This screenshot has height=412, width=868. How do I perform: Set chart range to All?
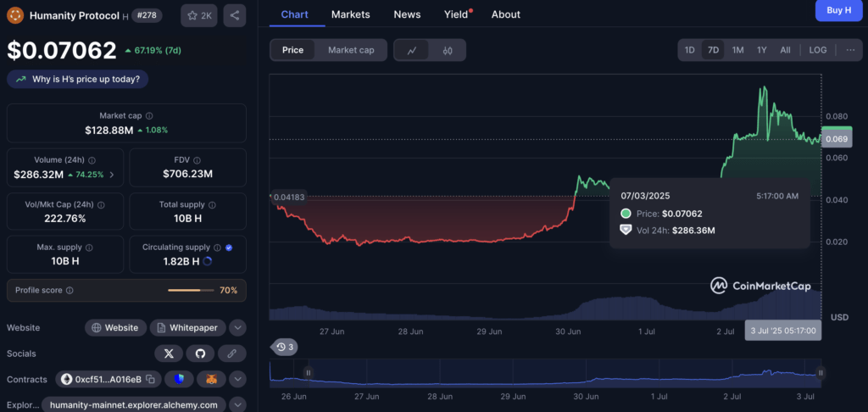click(x=785, y=50)
